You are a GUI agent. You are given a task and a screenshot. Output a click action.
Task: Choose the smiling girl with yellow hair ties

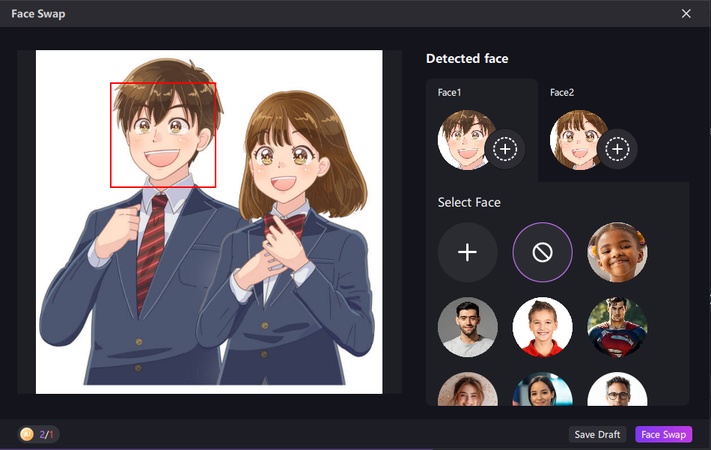coord(617,252)
